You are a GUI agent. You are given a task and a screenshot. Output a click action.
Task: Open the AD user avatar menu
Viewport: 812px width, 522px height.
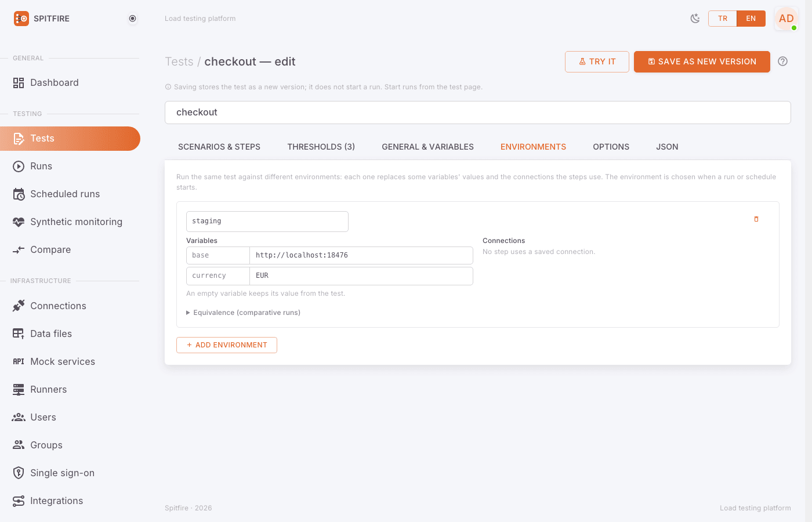tap(786, 19)
